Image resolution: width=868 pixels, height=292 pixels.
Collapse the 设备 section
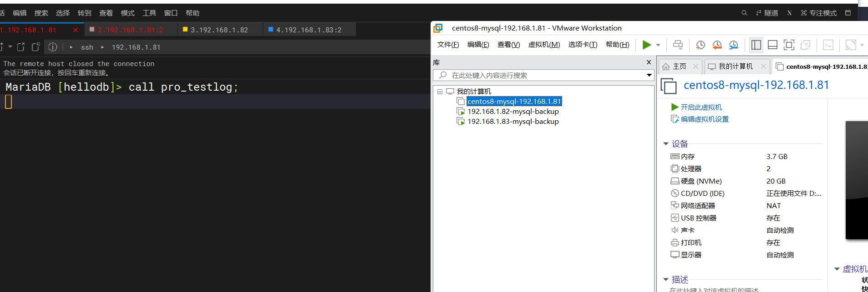(x=666, y=144)
